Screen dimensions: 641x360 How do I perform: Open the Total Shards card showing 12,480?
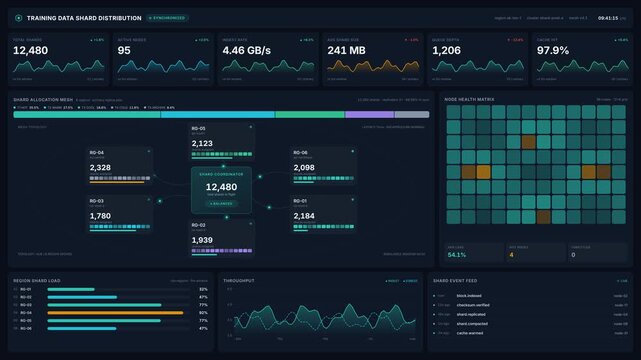tap(58, 59)
